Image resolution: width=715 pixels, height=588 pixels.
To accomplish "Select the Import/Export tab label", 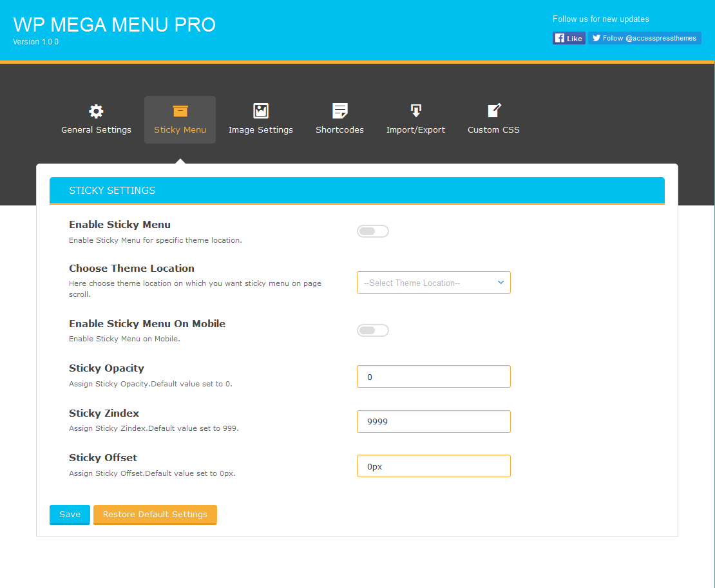I will 416,130.
